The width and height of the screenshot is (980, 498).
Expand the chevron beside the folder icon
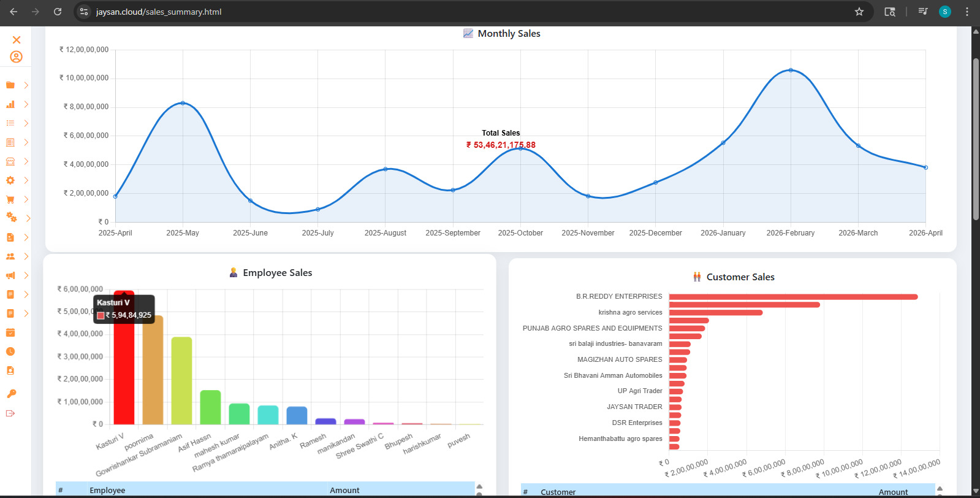[26, 85]
